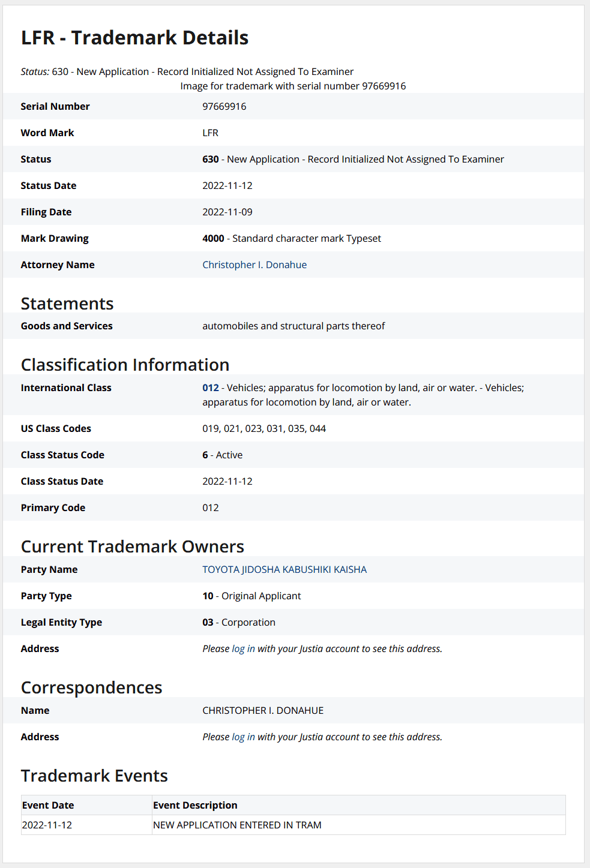Click 'log in' link in owner Address row
Viewport: 590px width, 868px height.
tap(244, 648)
